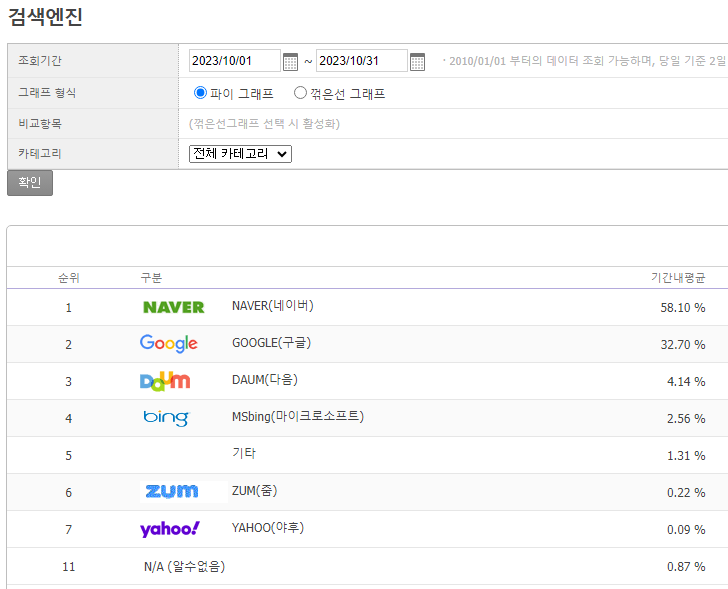Click the 0.87 % value
Image resolution: width=728 pixels, height=589 pixels.
(686, 567)
